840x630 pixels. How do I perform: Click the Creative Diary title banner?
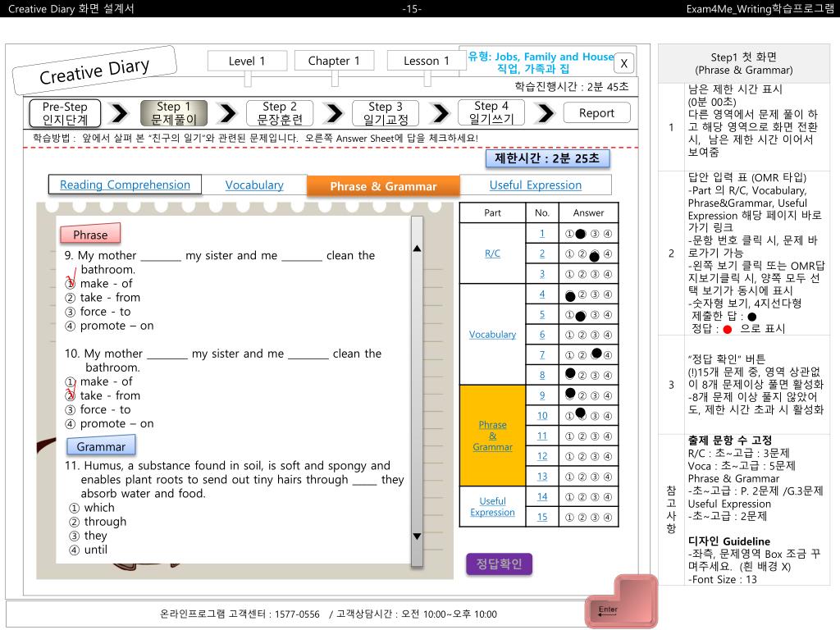tap(94, 71)
